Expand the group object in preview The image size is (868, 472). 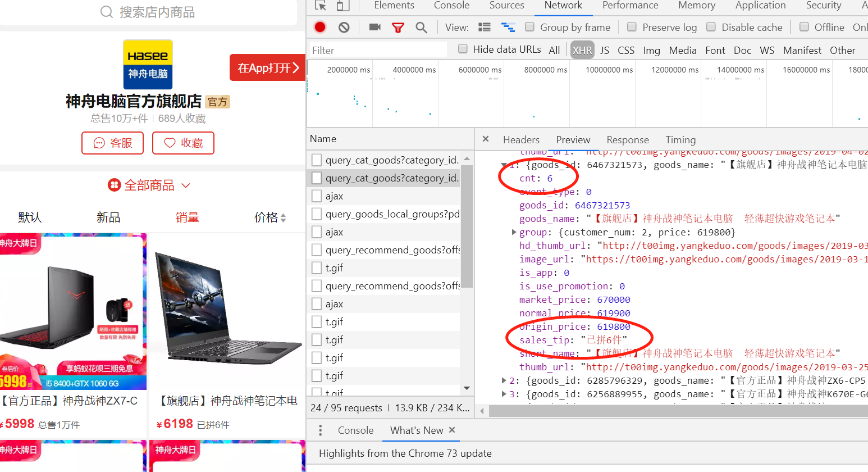514,232
